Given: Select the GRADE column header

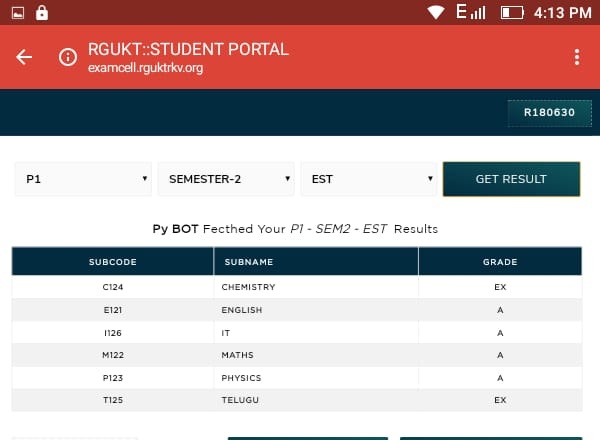Looking at the screenshot, I should pos(500,262).
